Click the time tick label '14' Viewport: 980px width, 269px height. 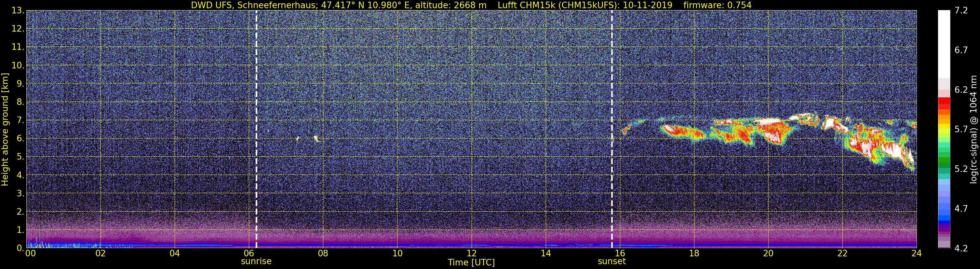pos(545,253)
